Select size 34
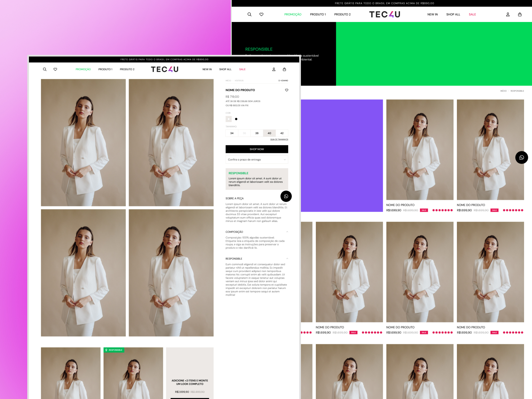 pos(232,133)
